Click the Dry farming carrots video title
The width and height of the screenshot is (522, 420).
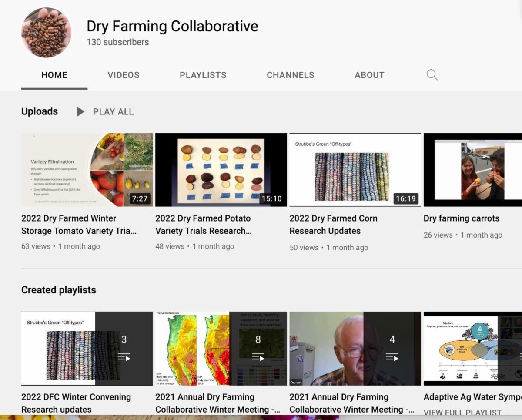pos(461,218)
